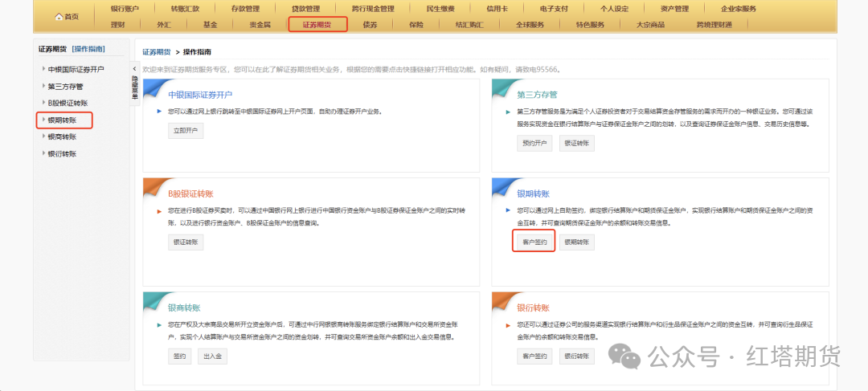Open the 民生缴费 menu
Image resolution: width=868 pixels, height=391 pixels.
coord(440,9)
